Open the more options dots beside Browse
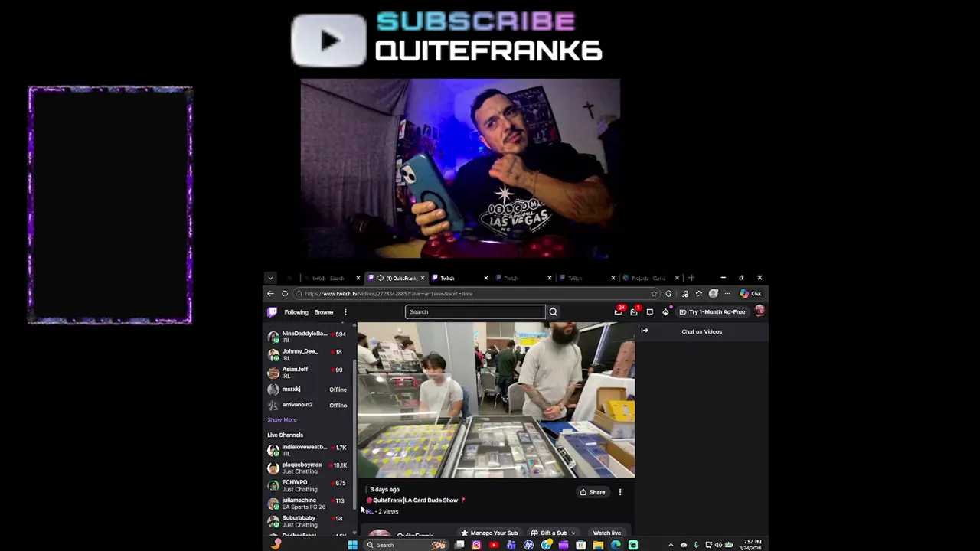 coord(345,311)
